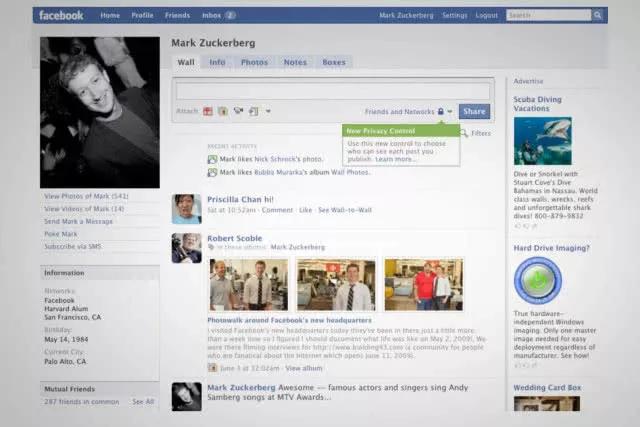Click the privacy lock icon
The image size is (640, 427).
441,111
